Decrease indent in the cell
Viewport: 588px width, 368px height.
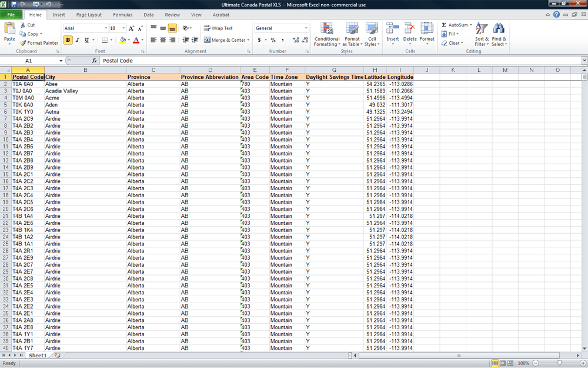click(x=186, y=40)
